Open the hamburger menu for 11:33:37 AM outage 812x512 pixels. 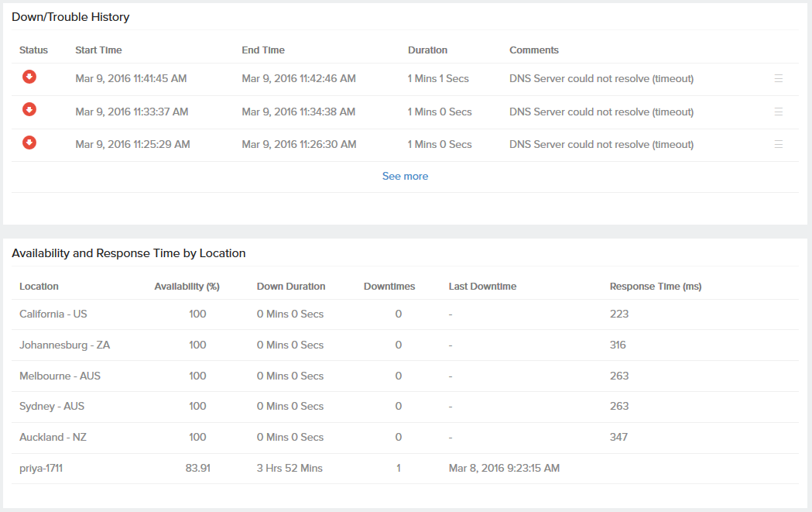pyautogui.click(x=778, y=112)
